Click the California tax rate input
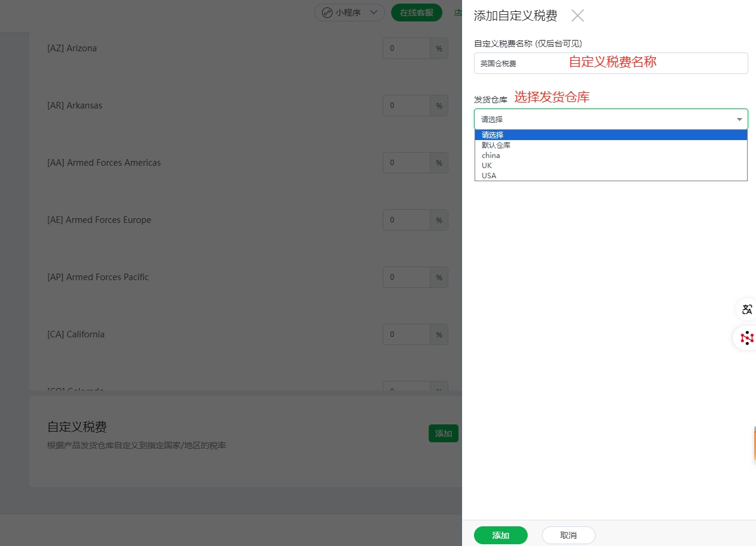 (x=407, y=334)
